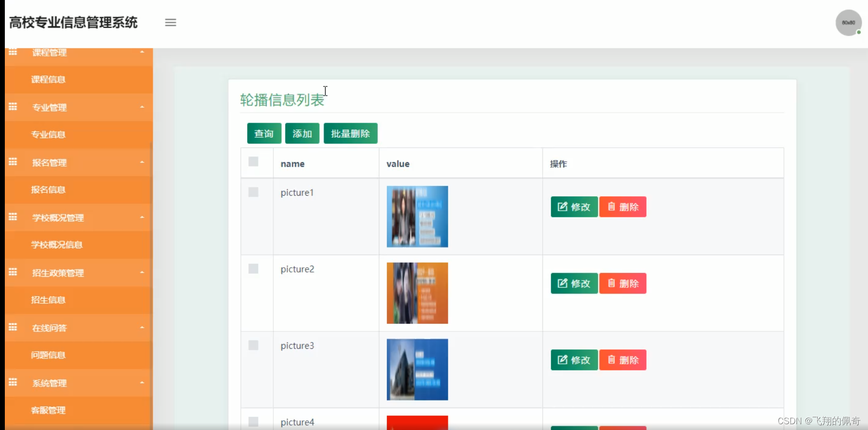868x430 pixels.
Task: Click the grid icon beside 招生政策管理
Action: click(x=13, y=272)
